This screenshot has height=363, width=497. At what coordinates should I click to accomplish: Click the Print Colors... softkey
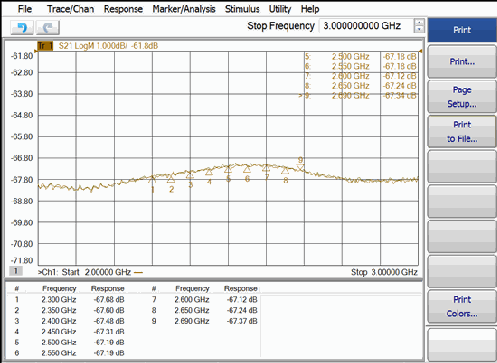point(462,307)
